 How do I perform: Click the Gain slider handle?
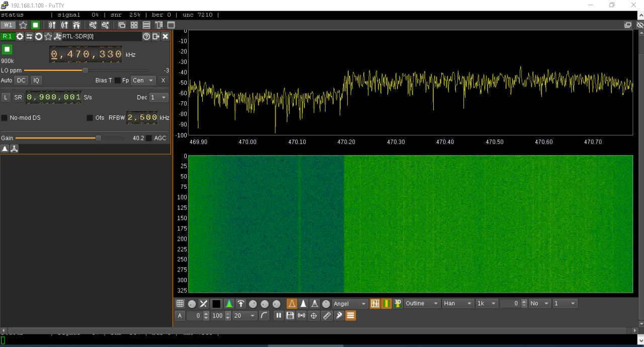tap(99, 138)
